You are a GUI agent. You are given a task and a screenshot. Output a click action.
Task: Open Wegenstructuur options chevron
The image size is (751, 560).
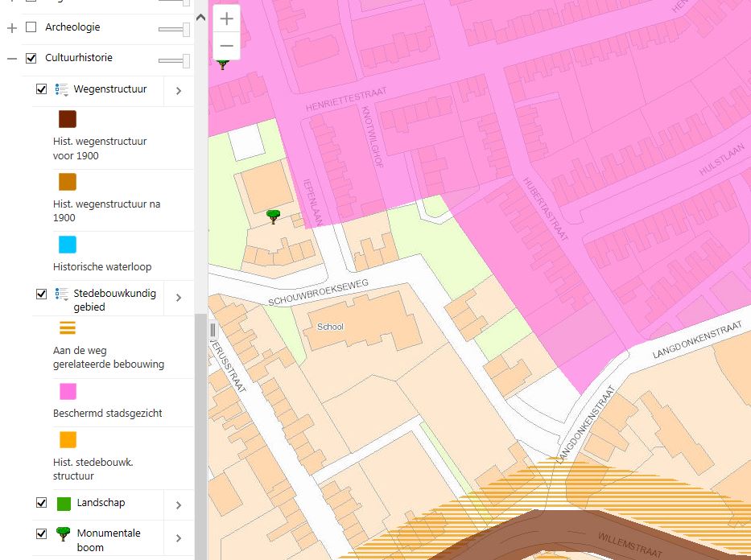point(179,90)
